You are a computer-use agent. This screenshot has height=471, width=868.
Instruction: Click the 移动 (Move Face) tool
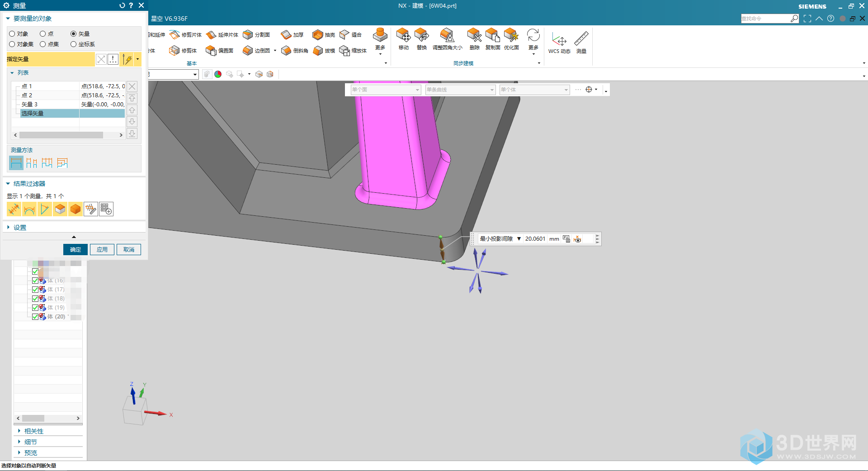click(x=403, y=39)
